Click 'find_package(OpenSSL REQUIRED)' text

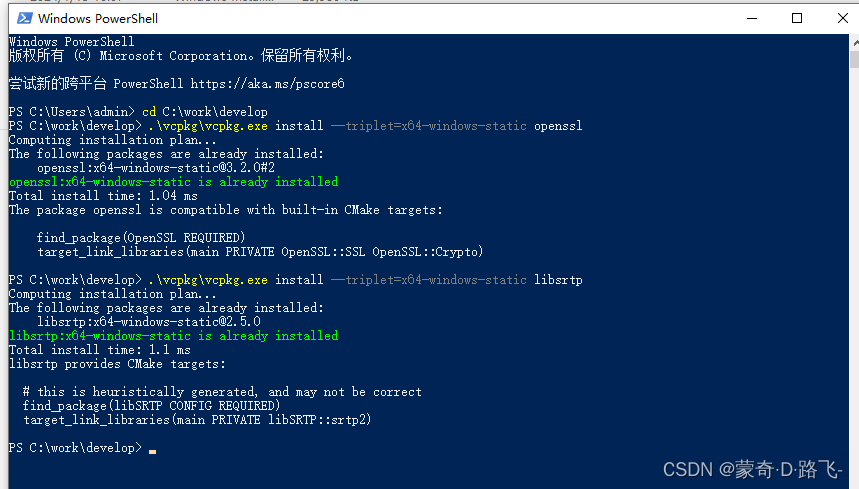141,238
